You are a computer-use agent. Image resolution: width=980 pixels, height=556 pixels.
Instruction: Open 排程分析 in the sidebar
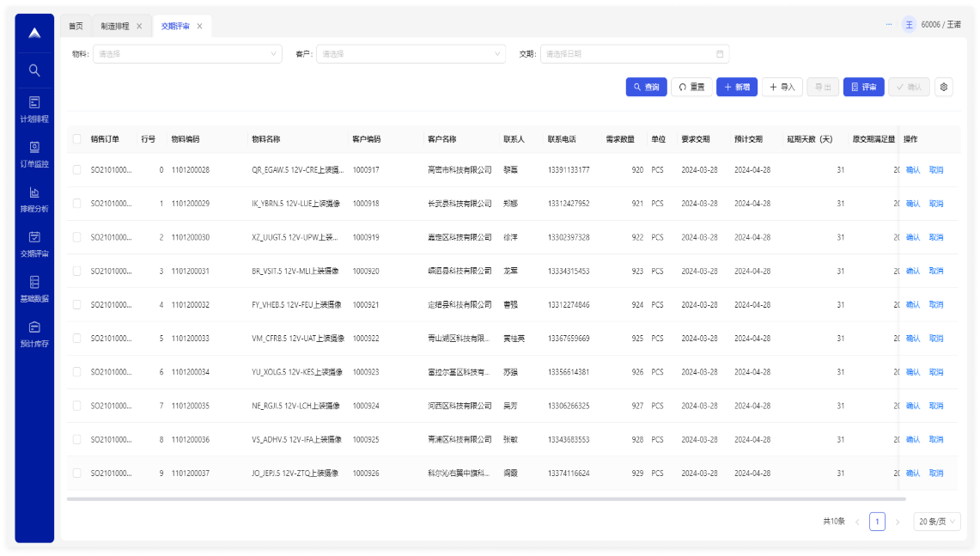[x=34, y=199]
